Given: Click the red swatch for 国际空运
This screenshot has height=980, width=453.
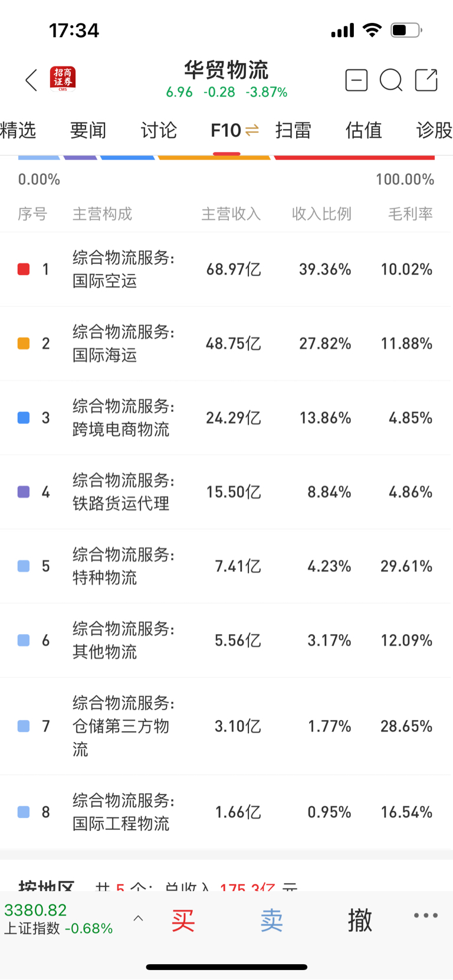Looking at the screenshot, I should click(24, 269).
